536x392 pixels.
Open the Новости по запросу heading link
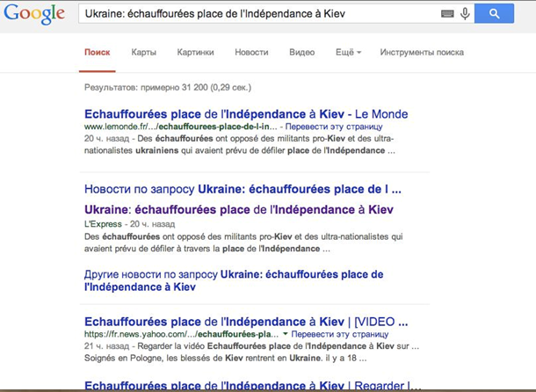point(243,189)
